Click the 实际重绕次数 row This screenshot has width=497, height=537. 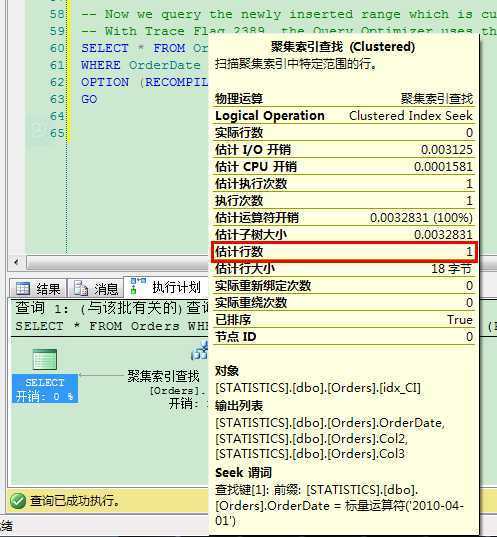click(344, 303)
